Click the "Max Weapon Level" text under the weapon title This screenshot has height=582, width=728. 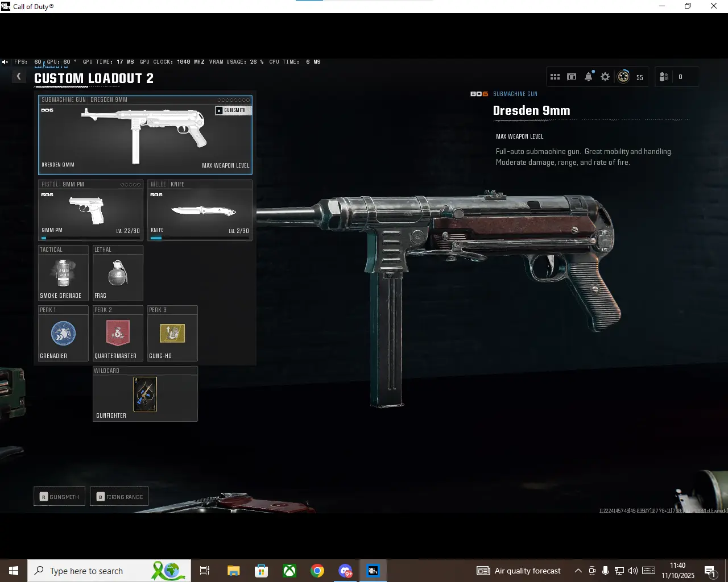(x=520, y=137)
